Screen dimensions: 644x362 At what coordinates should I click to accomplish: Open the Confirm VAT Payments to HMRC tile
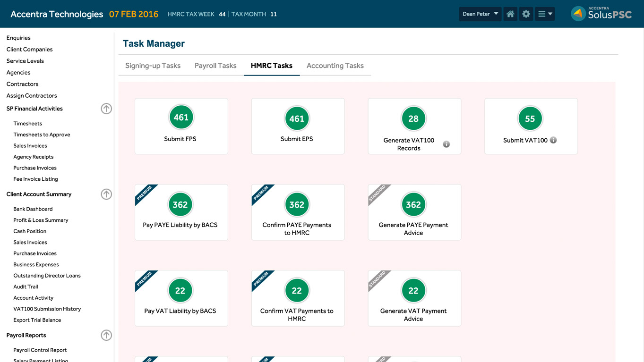coord(298,298)
